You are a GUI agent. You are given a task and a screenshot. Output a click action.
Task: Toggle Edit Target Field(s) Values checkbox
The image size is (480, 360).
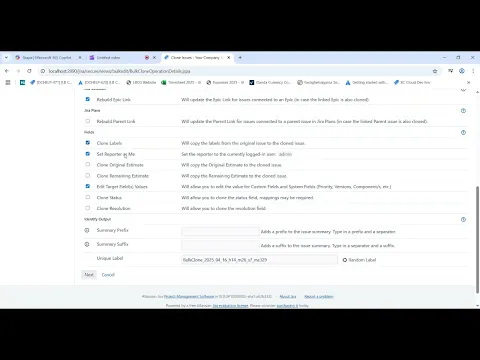(x=88, y=186)
